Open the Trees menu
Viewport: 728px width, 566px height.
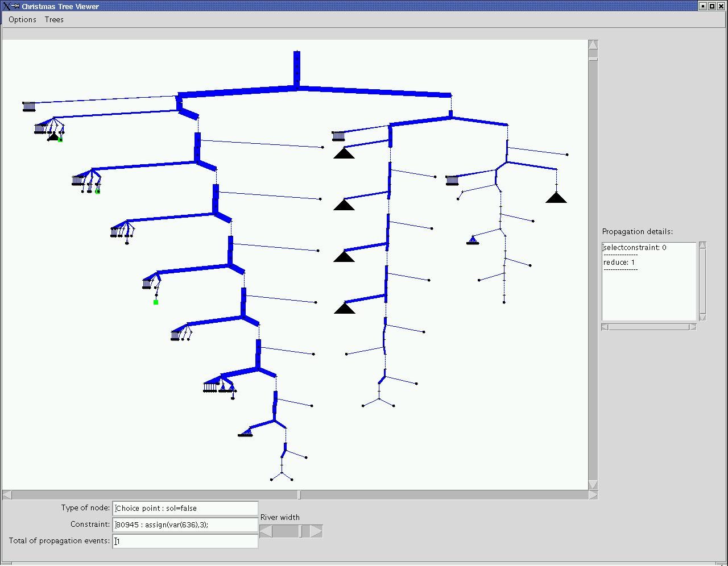54,19
